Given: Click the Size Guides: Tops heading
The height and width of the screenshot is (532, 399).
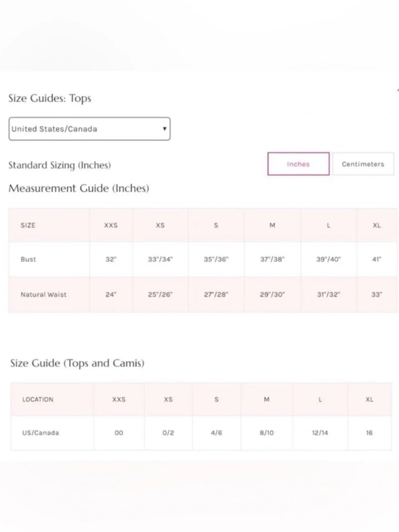Looking at the screenshot, I should (x=50, y=99).
